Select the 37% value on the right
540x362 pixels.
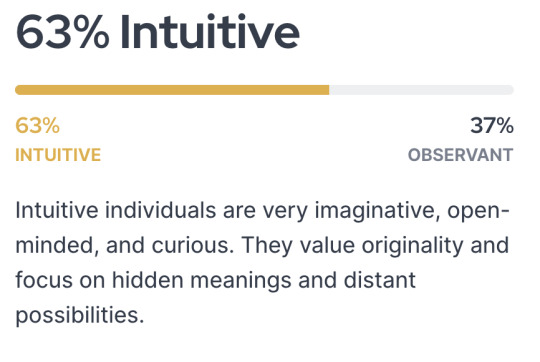click(x=492, y=125)
